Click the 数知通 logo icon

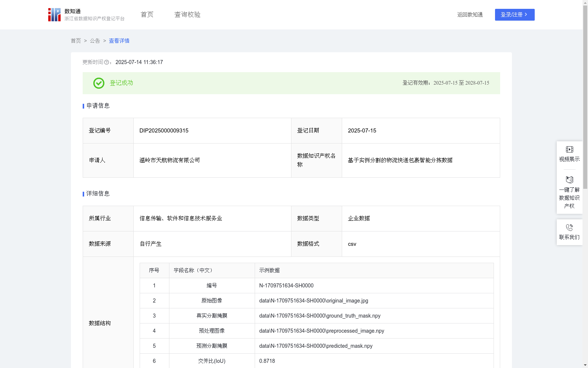54,15
